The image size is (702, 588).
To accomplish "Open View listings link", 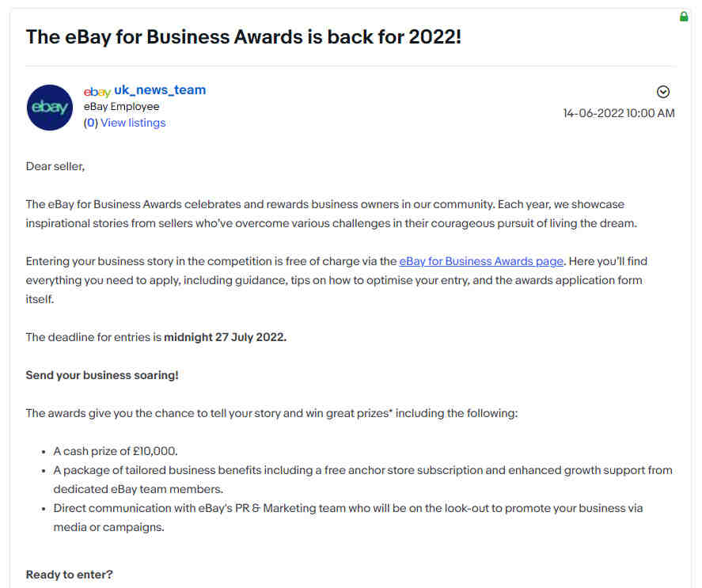I will point(133,123).
